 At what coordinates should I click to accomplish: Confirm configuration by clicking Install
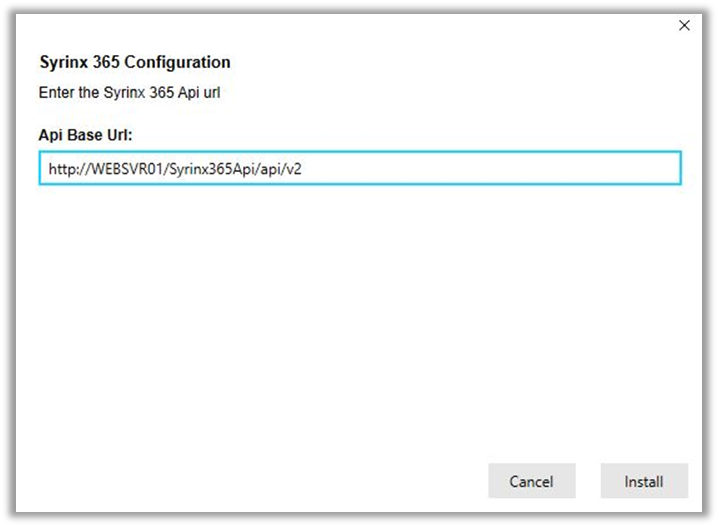click(644, 481)
